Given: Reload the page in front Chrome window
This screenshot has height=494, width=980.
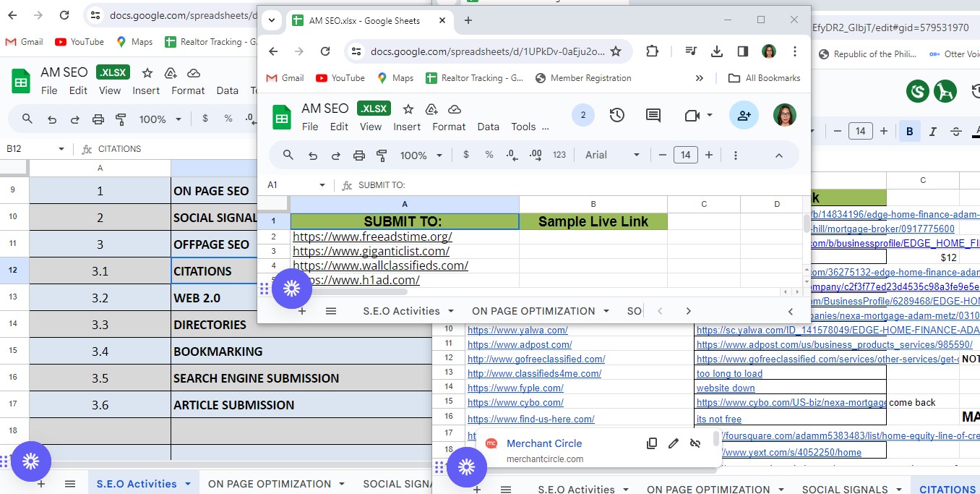Looking at the screenshot, I should [325, 51].
